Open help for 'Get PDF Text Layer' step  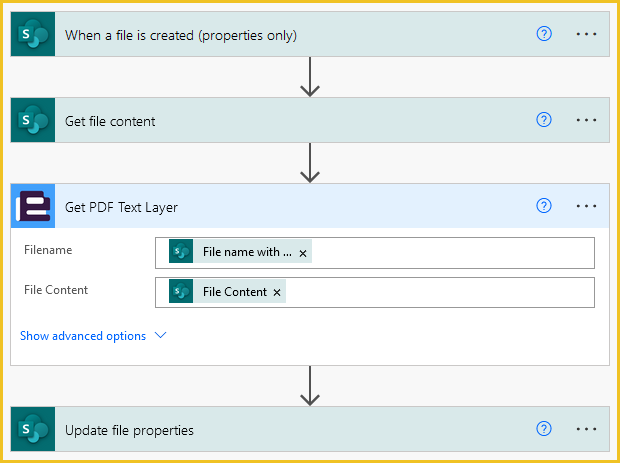tap(544, 206)
